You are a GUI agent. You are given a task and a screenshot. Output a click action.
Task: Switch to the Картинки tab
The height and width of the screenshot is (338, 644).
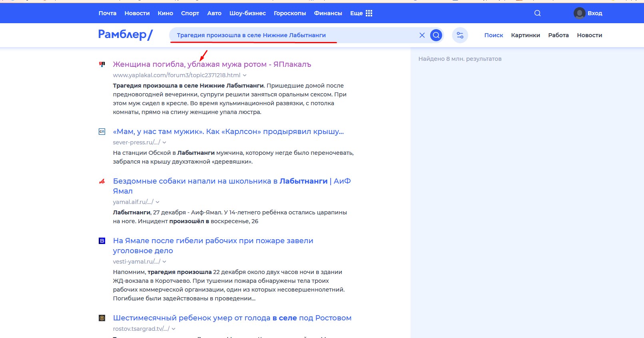pos(526,35)
